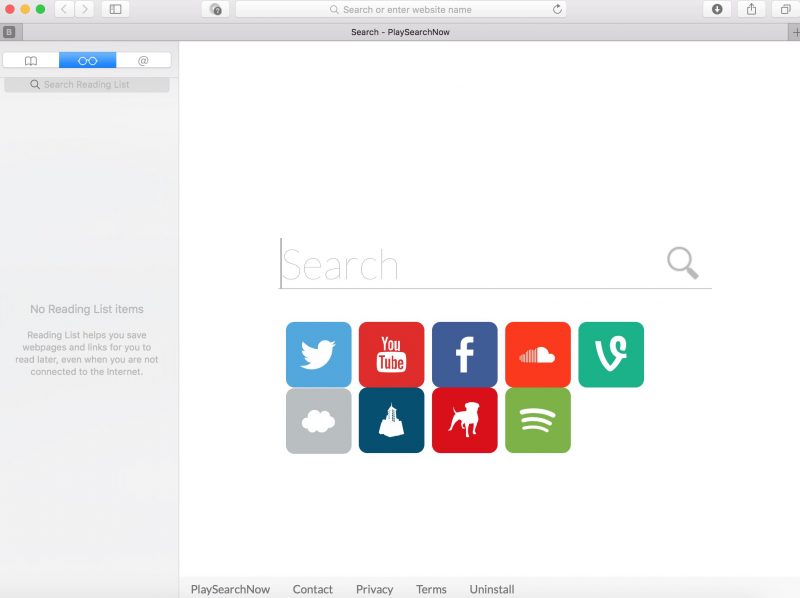Open the Spotify shortcut tile
Viewport: 800px width, 598px height.
coord(538,420)
